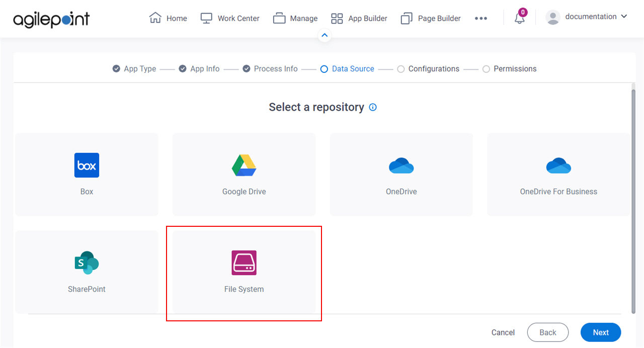
Task: Click the notification count badge
Action: point(523,12)
